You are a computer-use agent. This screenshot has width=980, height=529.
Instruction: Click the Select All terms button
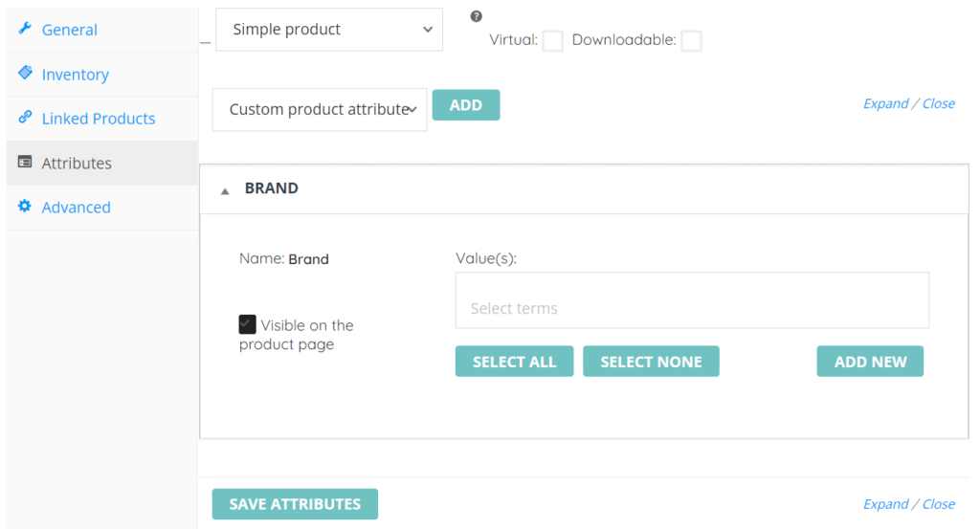(514, 362)
